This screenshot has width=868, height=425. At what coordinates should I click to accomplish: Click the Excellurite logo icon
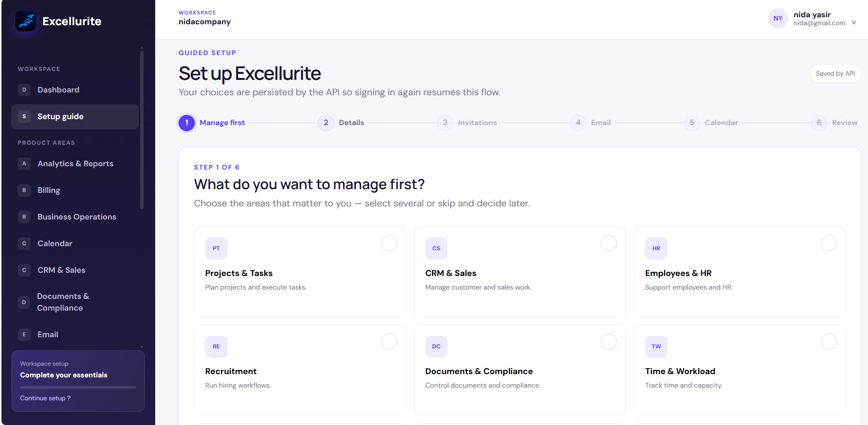[x=26, y=21]
